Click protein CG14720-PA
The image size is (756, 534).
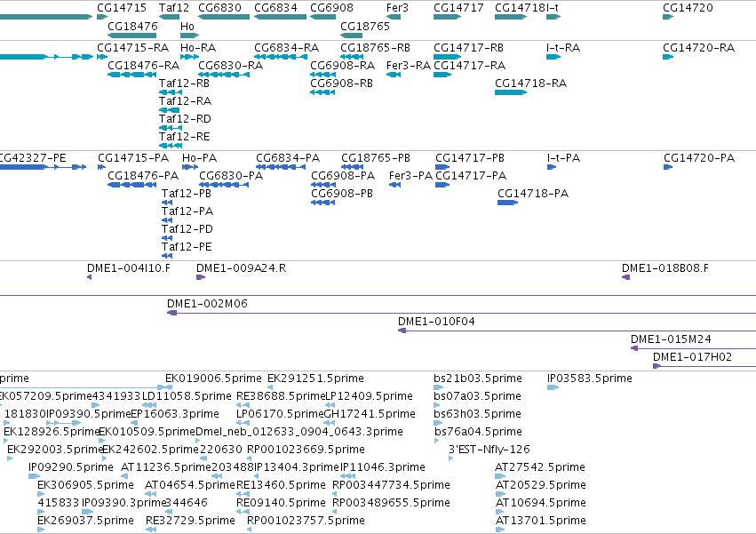(x=699, y=158)
